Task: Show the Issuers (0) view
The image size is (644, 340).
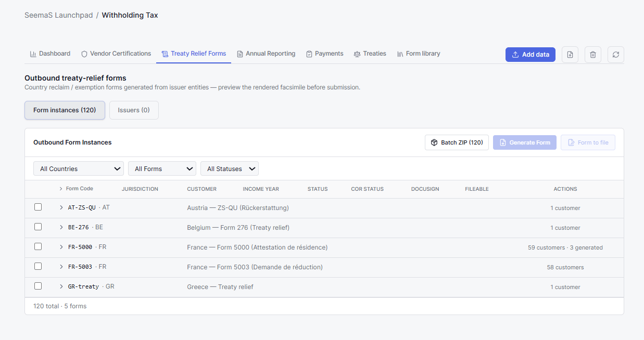Action: click(134, 110)
